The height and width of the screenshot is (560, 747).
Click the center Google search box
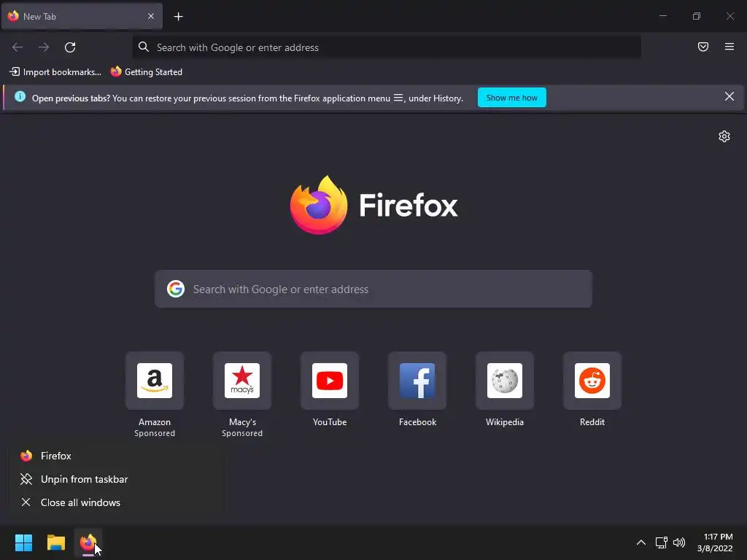(373, 289)
